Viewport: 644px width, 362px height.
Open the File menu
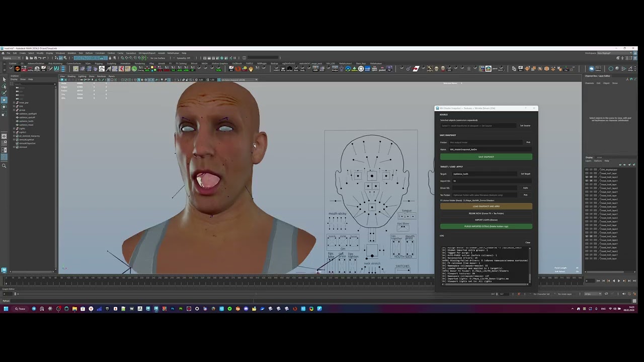coord(8,53)
